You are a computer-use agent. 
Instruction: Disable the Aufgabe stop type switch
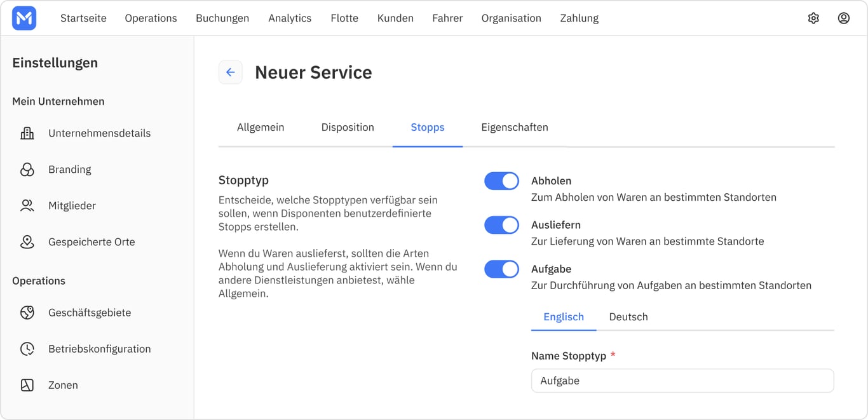501,269
